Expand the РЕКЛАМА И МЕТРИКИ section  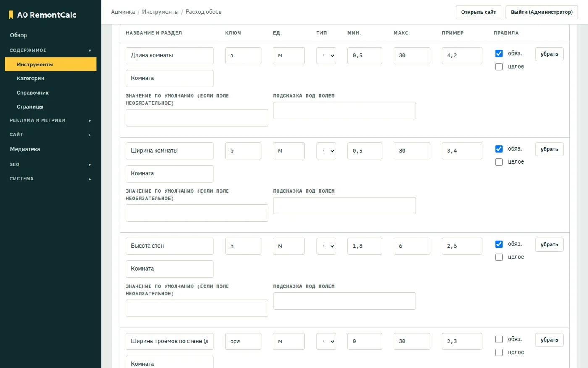50,120
